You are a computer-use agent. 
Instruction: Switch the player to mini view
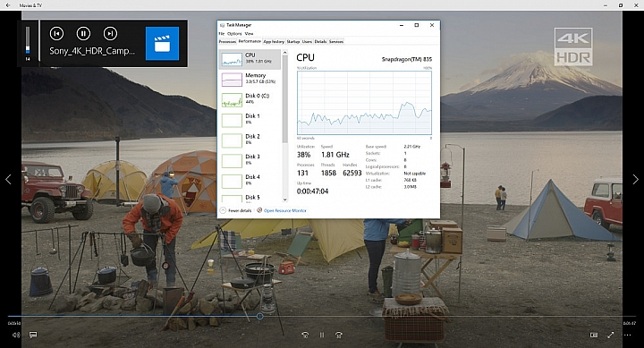[594, 335]
